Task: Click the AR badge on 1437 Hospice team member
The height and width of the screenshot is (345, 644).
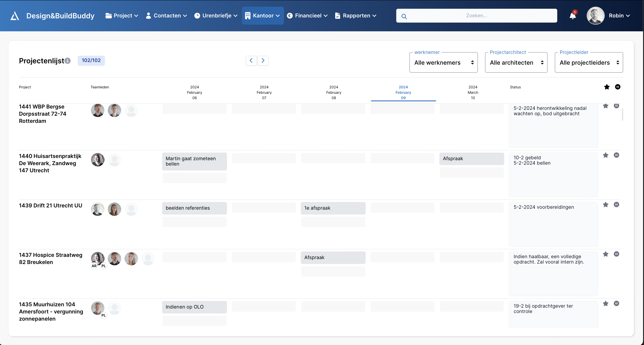Action: [94, 266]
